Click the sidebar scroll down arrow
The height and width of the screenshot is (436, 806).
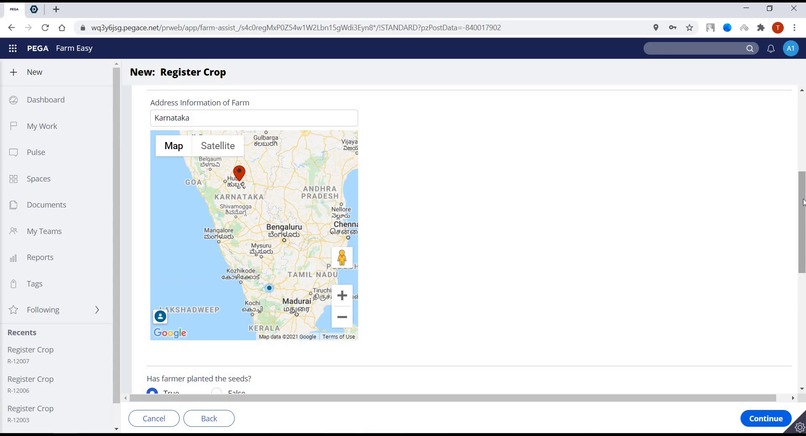(x=116, y=429)
